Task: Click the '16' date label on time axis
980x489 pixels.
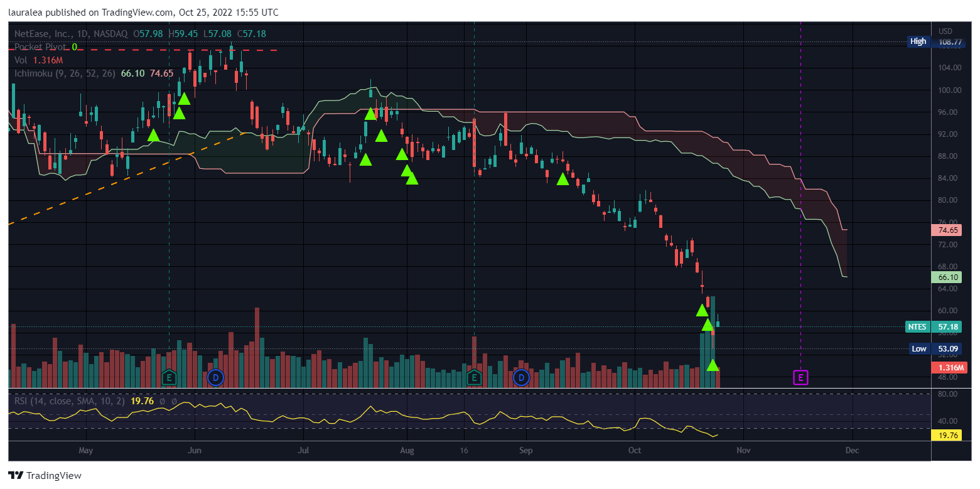Action: [465, 450]
